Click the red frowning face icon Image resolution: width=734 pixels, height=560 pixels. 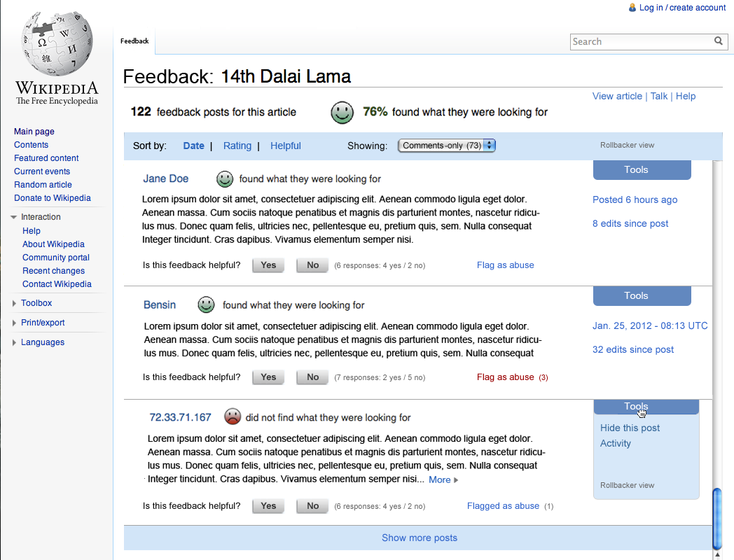tap(233, 416)
